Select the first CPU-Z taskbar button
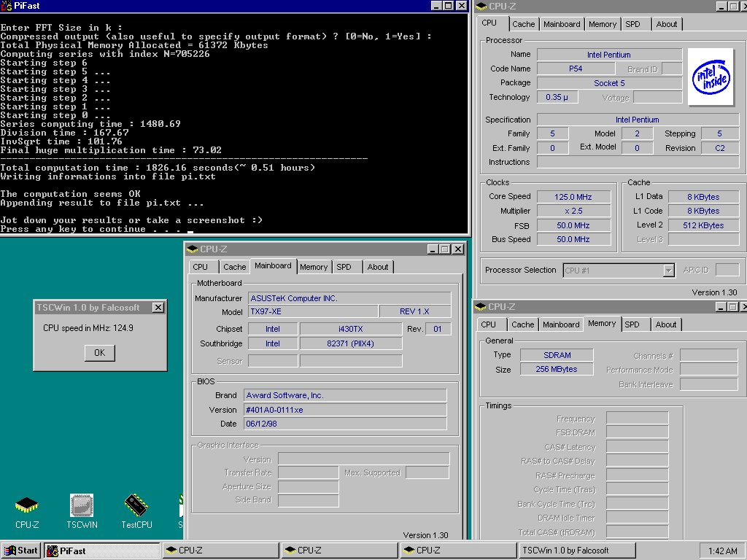The height and width of the screenshot is (560, 747). pyautogui.click(x=221, y=551)
